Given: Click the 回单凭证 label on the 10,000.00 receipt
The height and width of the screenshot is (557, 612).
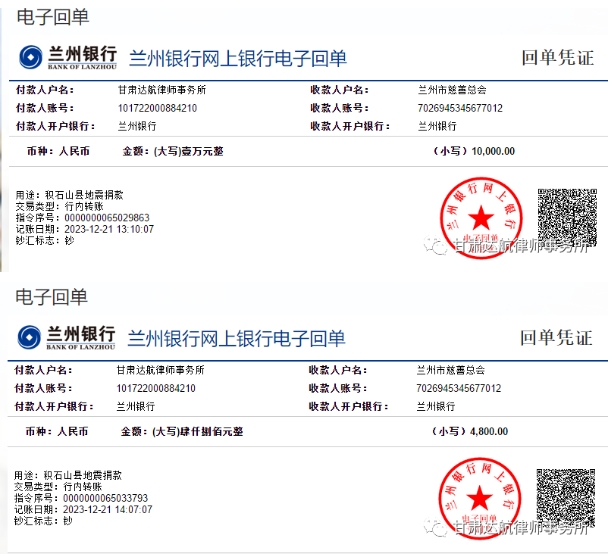Looking at the screenshot, I should click(558, 58).
